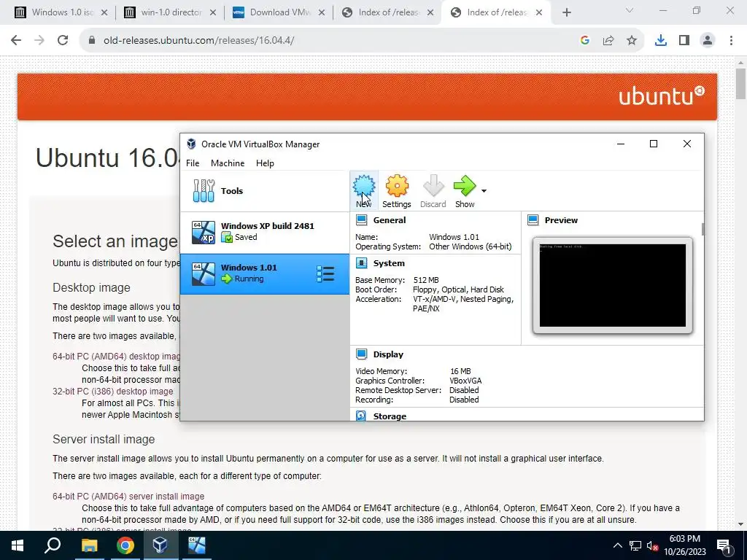Screen dimensions: 747x560
Task: Open Windows 1.01 machine tools list icon
Action: click(325, 274)
